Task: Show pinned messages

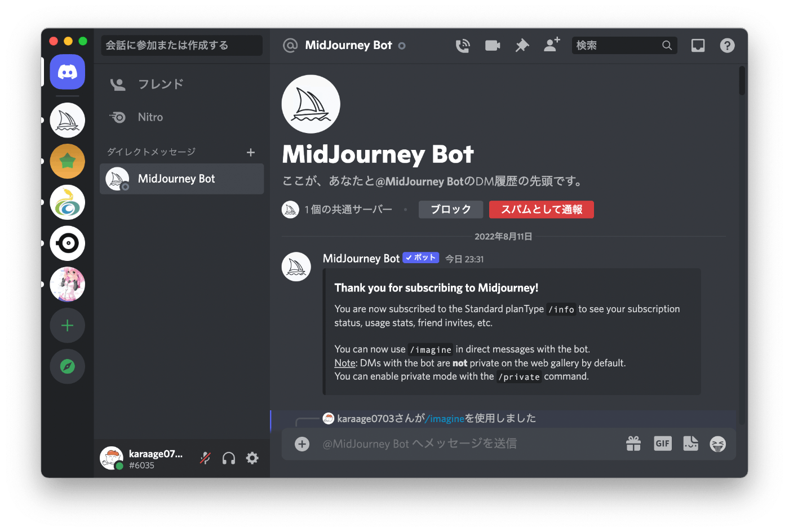Action: click(x=522, y=46)
